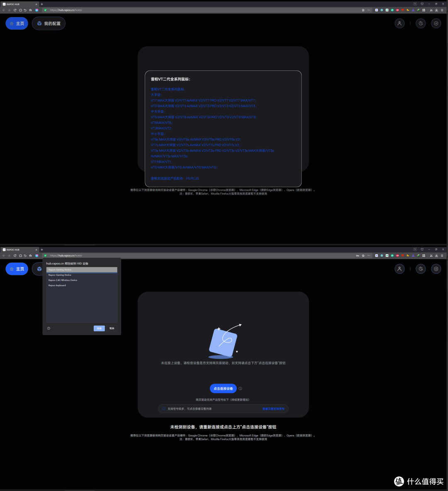
Task: Open settings hexagon icon in bottom screenshot
Action: [x=436, y=269]
